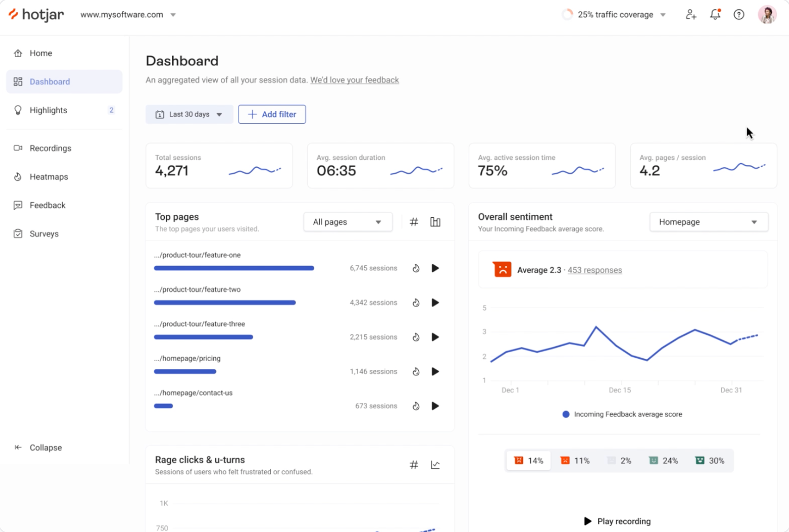The height and width of the screenshot is (532, 789).
Task: Open Surveys in sidebar
Action: (64, 234)
